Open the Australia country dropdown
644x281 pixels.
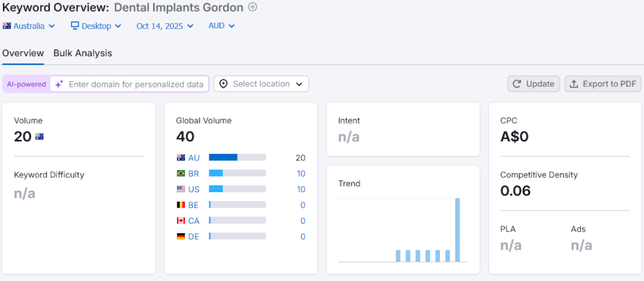[x=29, y=26]
